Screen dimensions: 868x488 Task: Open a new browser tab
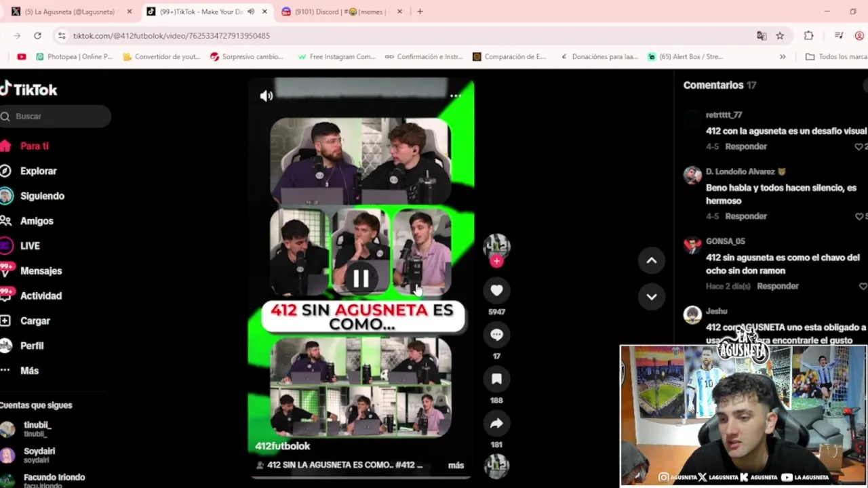click(420, 12)
